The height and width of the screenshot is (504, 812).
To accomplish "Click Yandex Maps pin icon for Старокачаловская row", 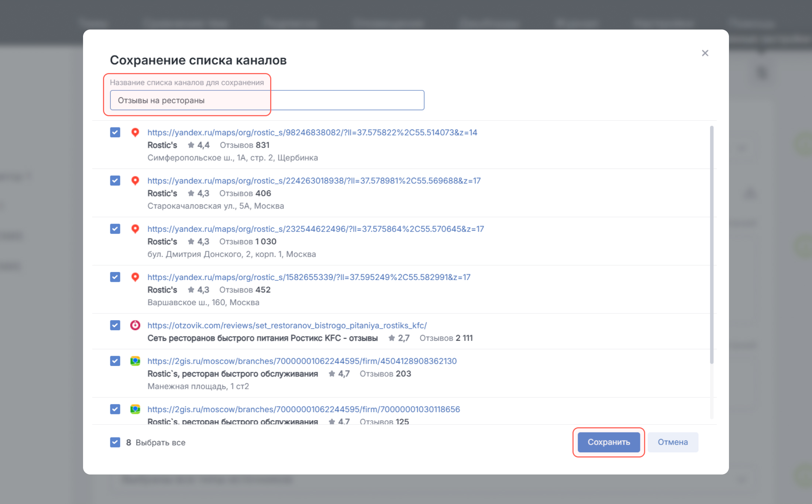I will point(135,181).
